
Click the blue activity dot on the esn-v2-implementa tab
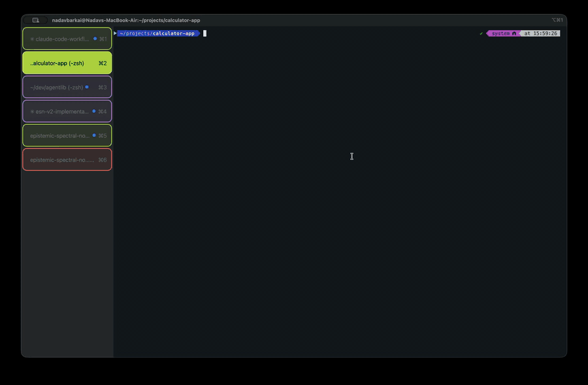click(93, 111)
